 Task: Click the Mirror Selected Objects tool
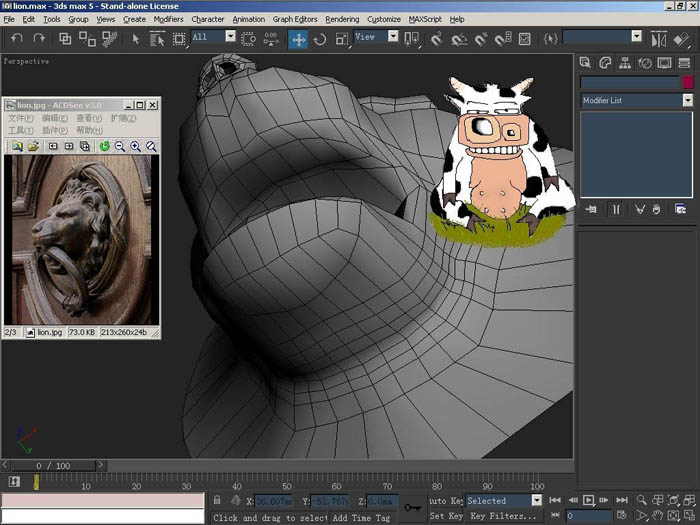tap(658, 39)
